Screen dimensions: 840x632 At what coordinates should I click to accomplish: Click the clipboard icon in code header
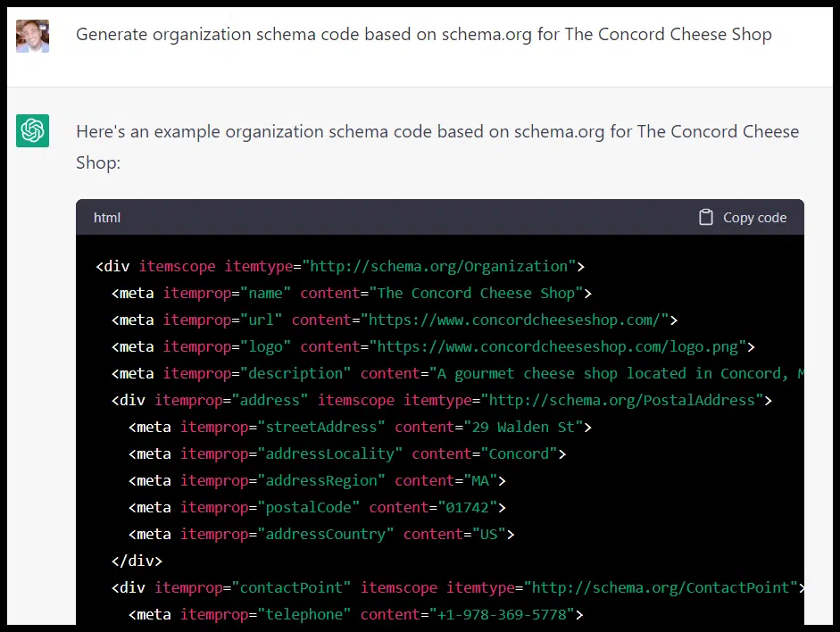click(x=706, y=217)
